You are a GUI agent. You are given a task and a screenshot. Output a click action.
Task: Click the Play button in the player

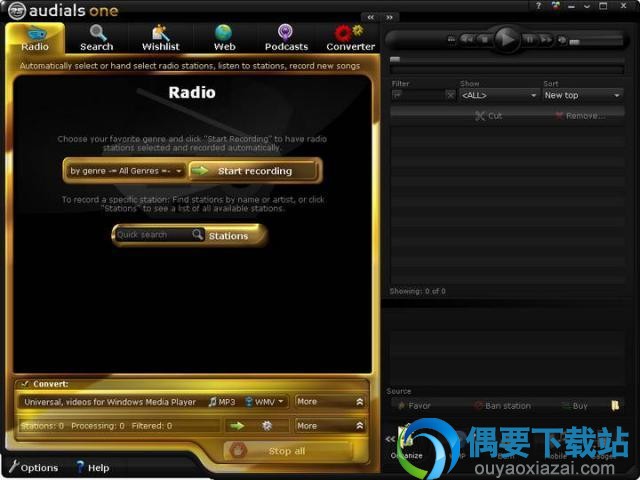(x=506, y=40)
